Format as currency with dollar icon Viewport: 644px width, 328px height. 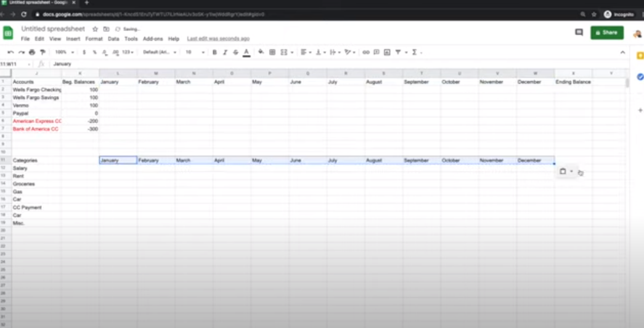tap(84, 52)
